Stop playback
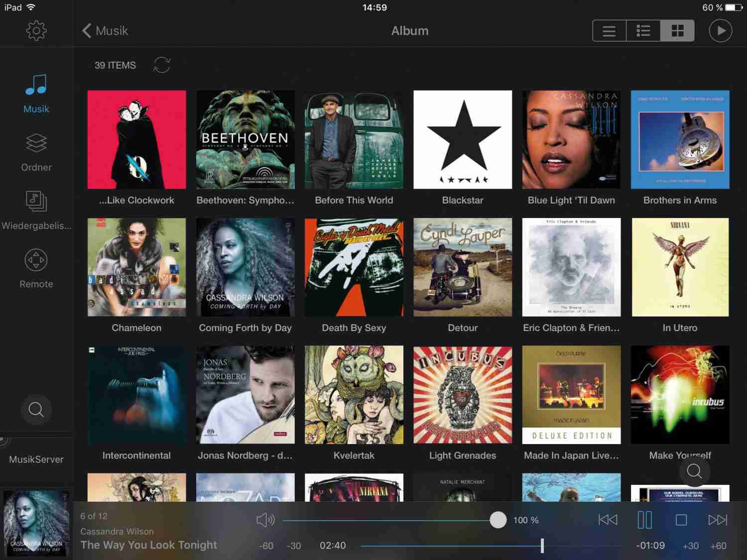The height and width of the screenshot is (560, 747). [x=681, y=520]
